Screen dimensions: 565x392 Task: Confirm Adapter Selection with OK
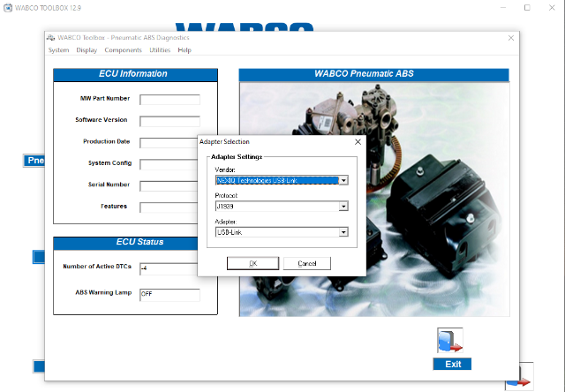point(253,263)
